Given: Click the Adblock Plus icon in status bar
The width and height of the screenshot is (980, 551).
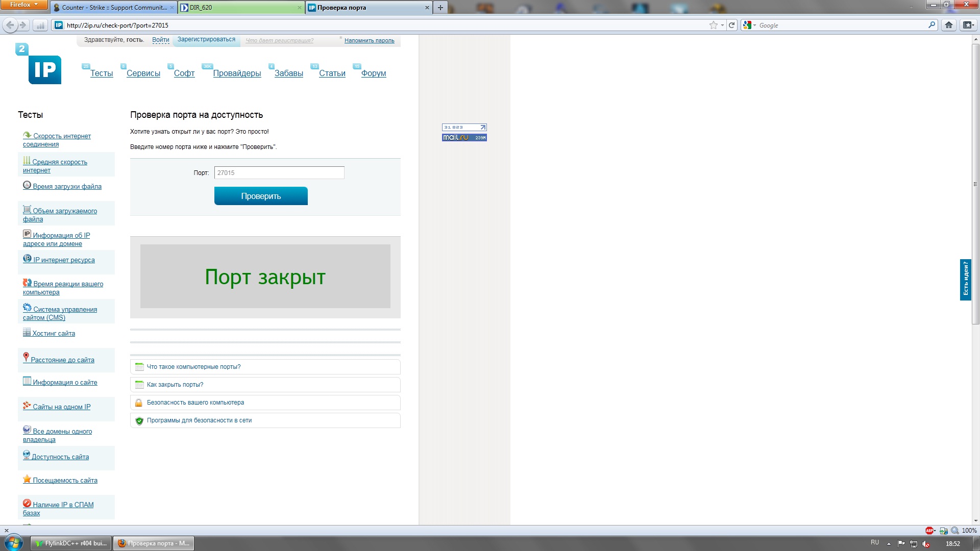Looking at the screenshot, I should point(929,531).
